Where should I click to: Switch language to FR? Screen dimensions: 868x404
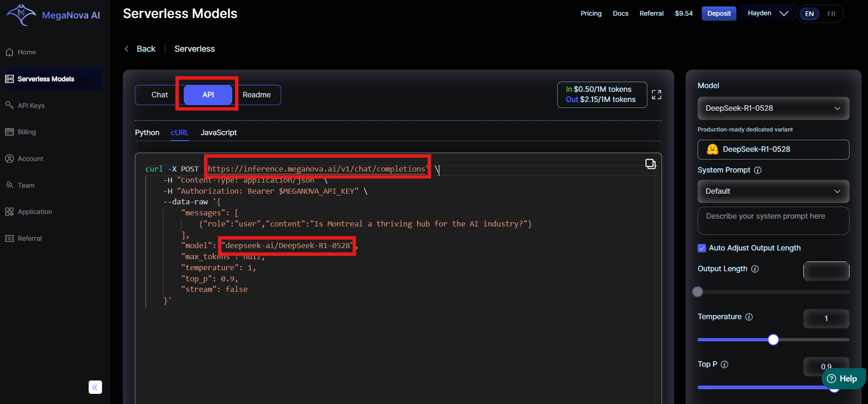tap(831, 14)
